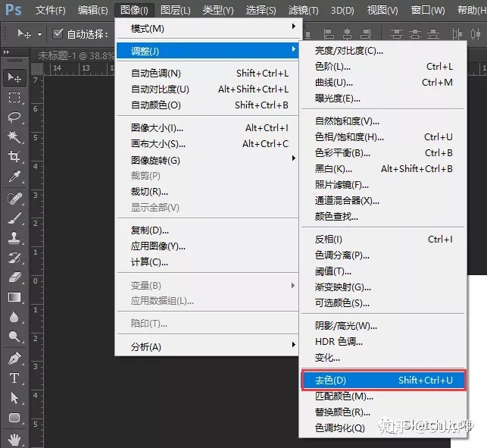Open the tool preset picker arrow
Viewport: 487px width, 448px height.
(x=39, y=34)
